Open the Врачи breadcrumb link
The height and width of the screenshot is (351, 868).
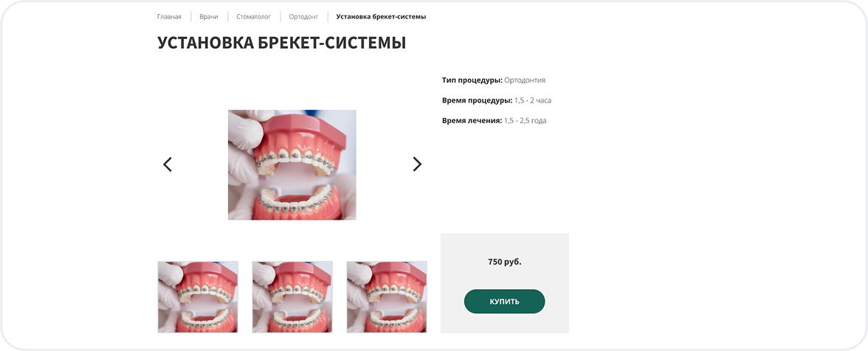pos(209,16)
